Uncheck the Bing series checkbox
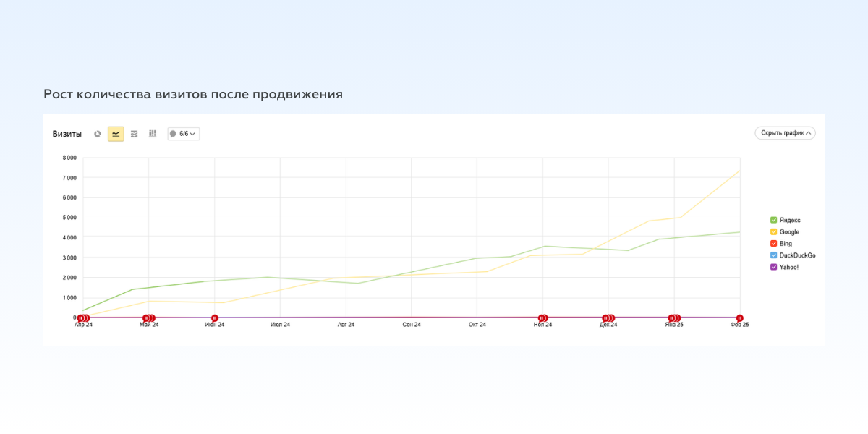 pyautogui.click(x=774, y=244)
